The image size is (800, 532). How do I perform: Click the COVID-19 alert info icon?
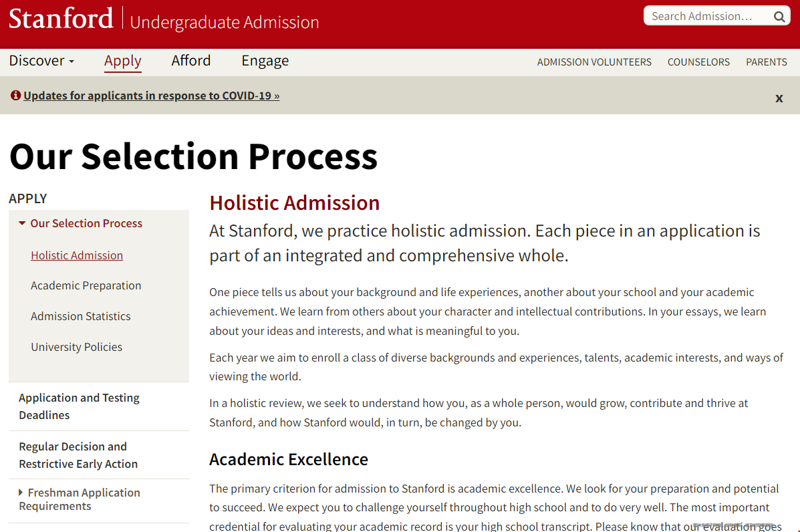(x=16, y=96)
